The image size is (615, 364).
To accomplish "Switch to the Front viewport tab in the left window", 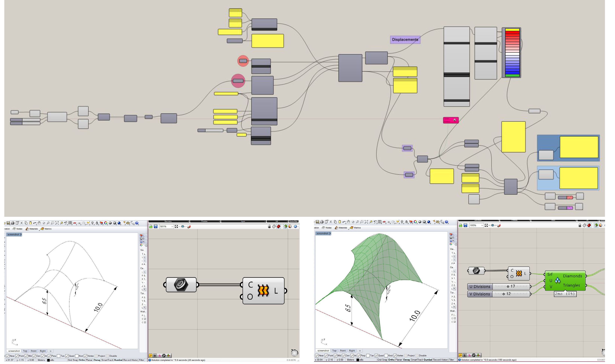I will pos(34,351).
